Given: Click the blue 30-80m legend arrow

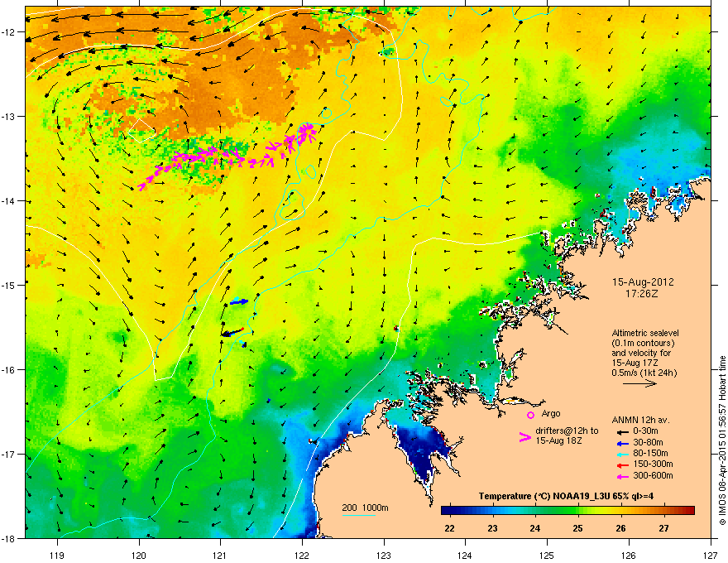Looking at the screenshot, I should (x=622, y=443).
